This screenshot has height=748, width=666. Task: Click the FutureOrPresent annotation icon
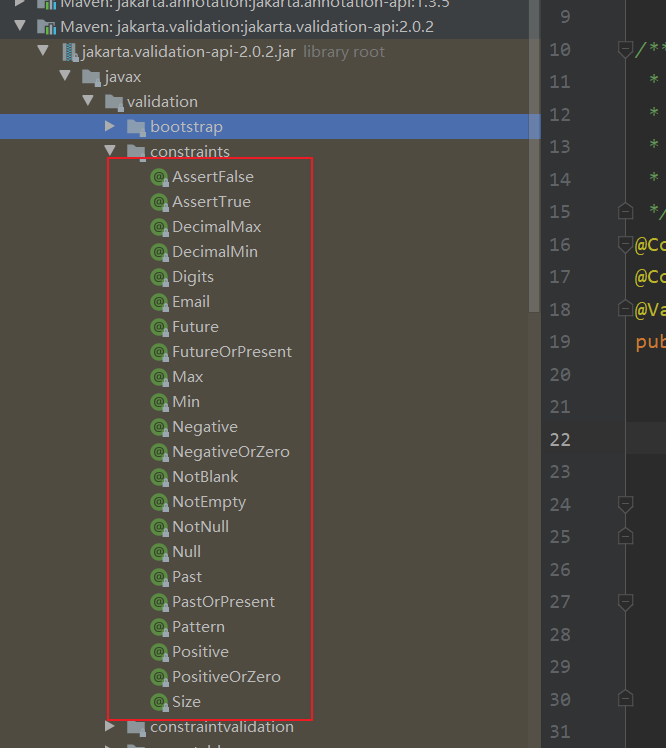point(159,352)
